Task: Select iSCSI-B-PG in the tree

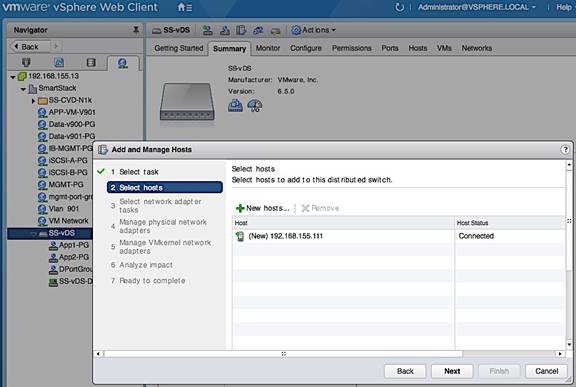Action: coord(63,172)
